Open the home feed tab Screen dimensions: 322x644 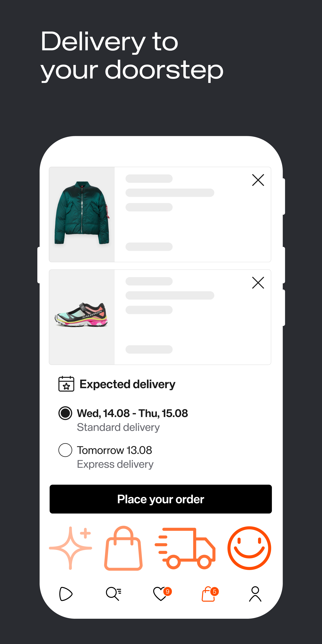click(66, 593)
